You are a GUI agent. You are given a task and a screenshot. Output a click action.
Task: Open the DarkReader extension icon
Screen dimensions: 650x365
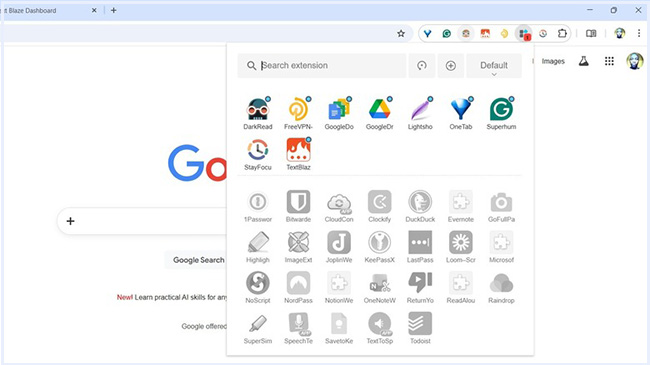tap(257, 110)
